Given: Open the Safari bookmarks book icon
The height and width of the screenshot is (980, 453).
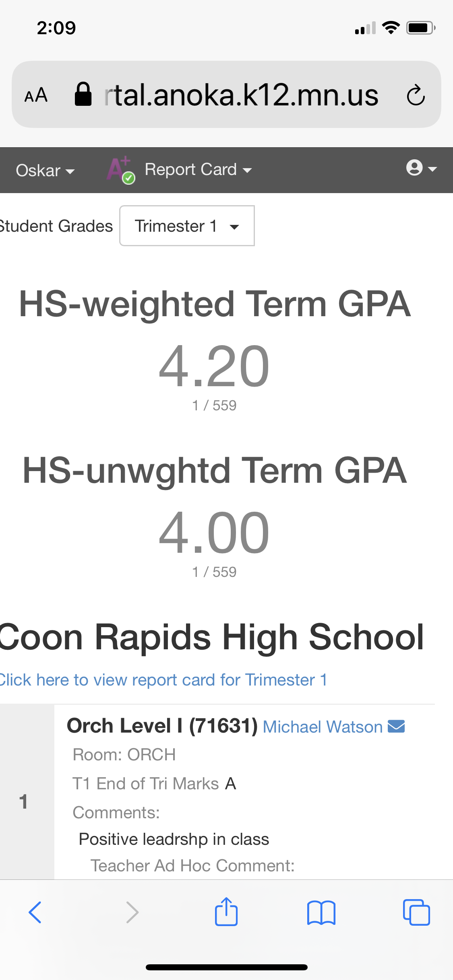Looking at the screenshot, I should (x=321, y=912).
